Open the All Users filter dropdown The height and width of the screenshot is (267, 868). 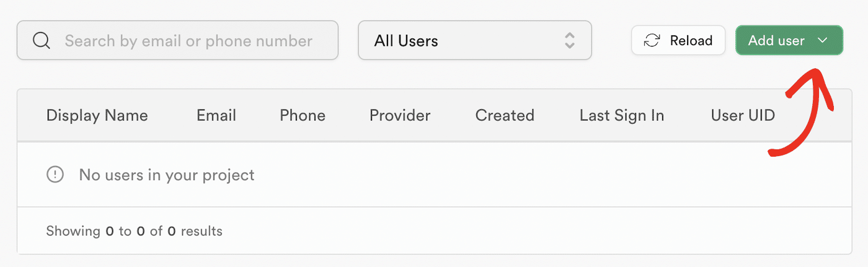point(474,41)
